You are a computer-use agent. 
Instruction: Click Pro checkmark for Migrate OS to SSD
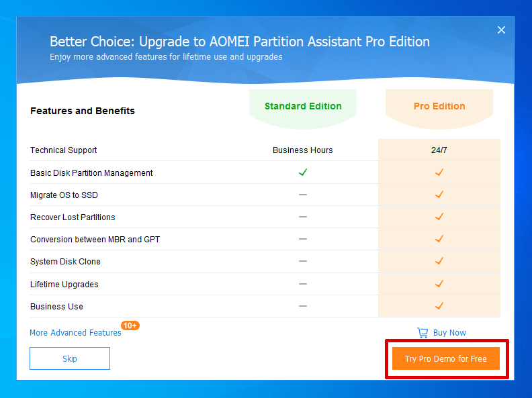click(x=439, y=195)
